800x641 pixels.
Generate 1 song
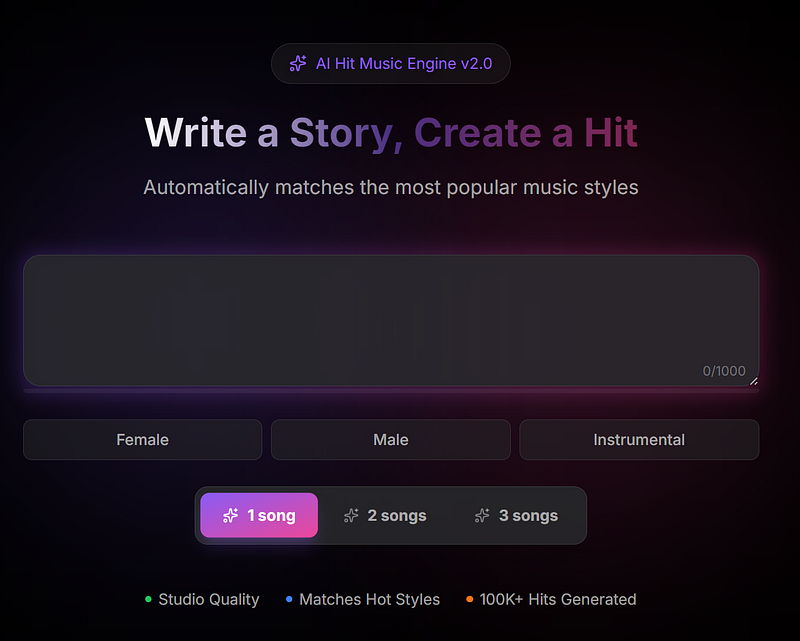click(x=259, y=515)
